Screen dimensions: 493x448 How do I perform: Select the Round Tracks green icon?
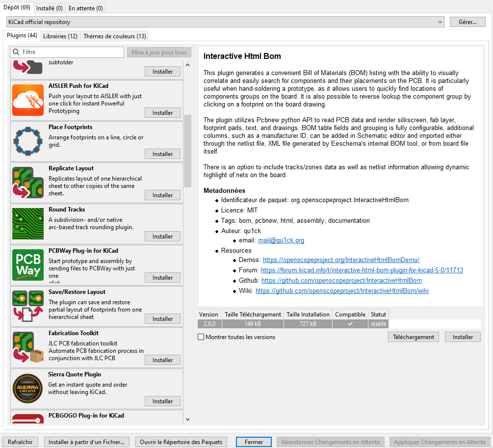coord(28,224)
